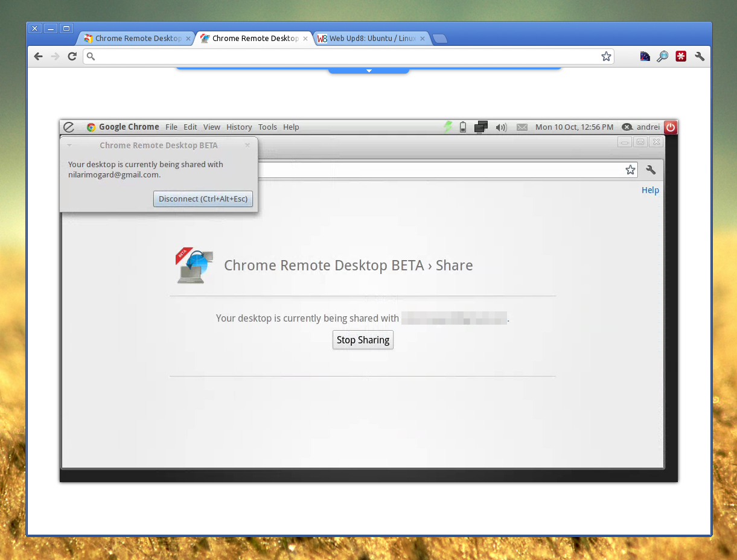Open the red asterisk extension icon
The image size is (737, 560).
681,56
